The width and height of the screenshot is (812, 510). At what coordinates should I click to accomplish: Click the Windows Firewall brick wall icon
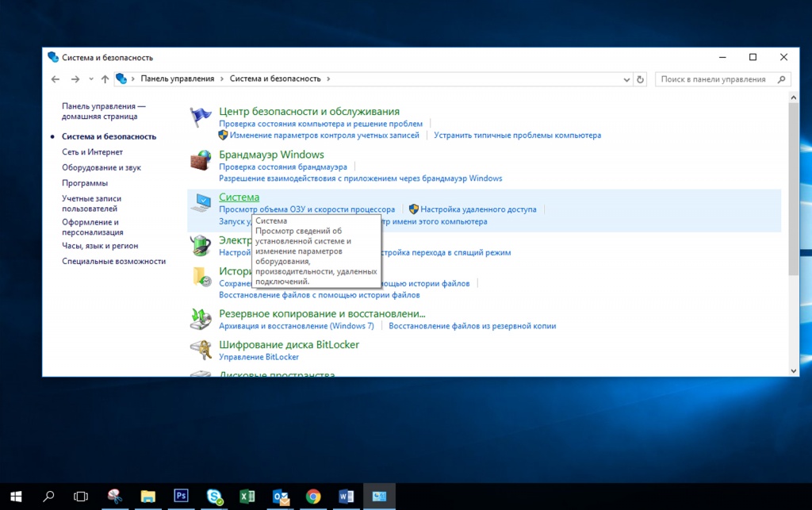(x=201, y=160)
